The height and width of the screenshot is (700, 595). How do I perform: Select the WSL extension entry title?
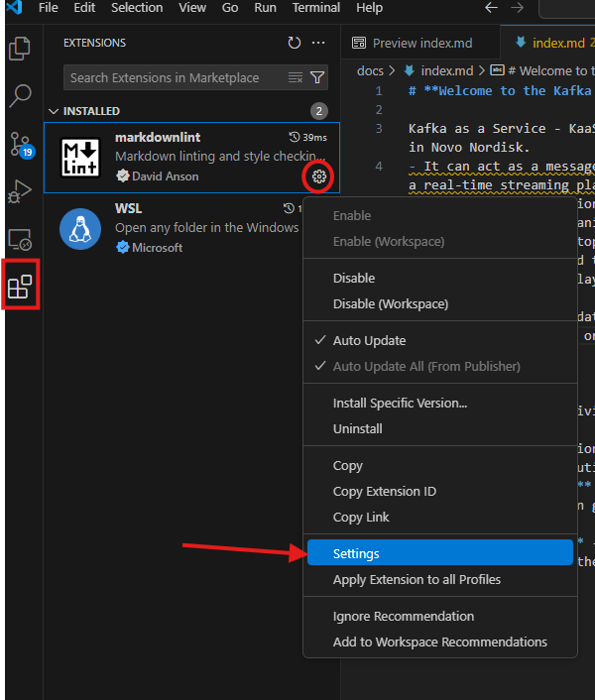tap(129, 208)
